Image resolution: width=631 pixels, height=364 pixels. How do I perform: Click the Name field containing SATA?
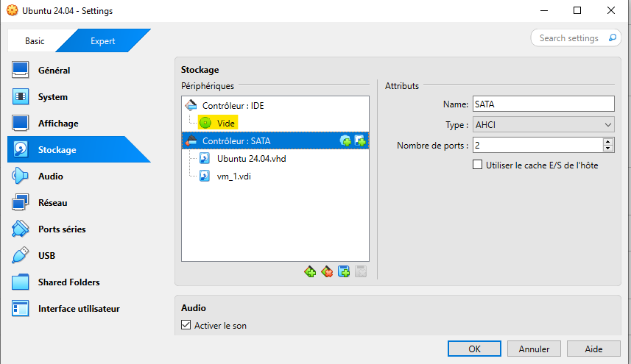[x=543, y=104]
